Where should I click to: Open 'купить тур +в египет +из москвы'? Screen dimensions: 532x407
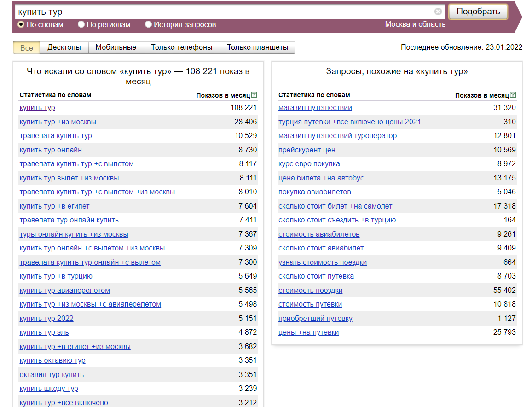coord(75,347)
